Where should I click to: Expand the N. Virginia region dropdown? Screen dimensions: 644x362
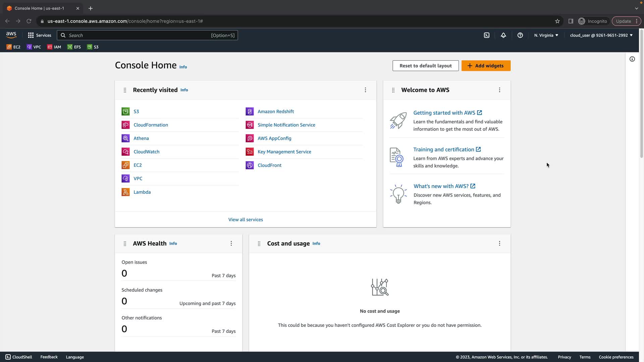tap(546, 35)
